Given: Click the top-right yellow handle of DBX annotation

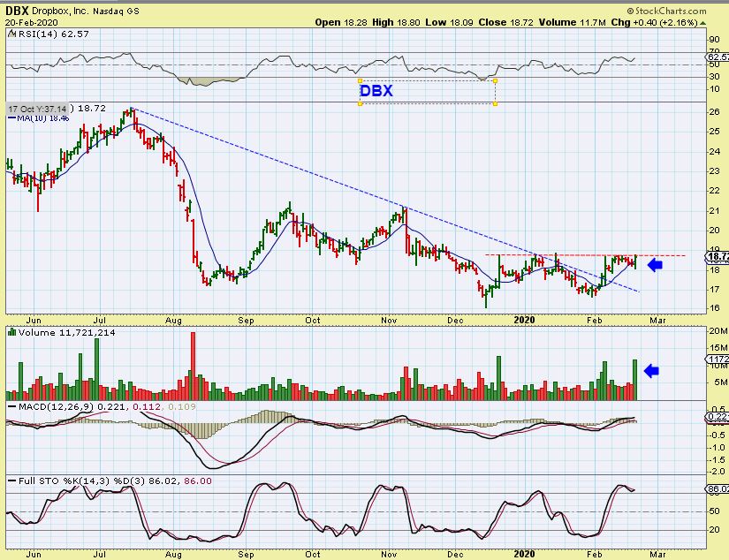Looking at the screenshot, I should (x=495, y=81).
